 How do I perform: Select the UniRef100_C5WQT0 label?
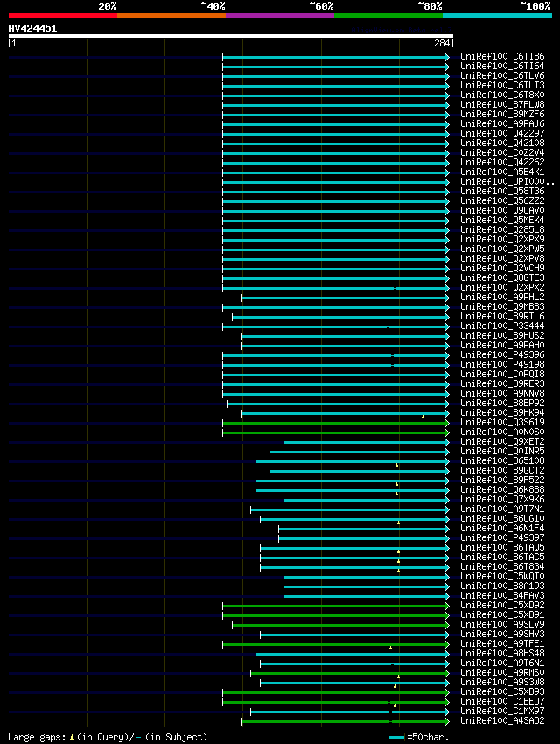502,576
